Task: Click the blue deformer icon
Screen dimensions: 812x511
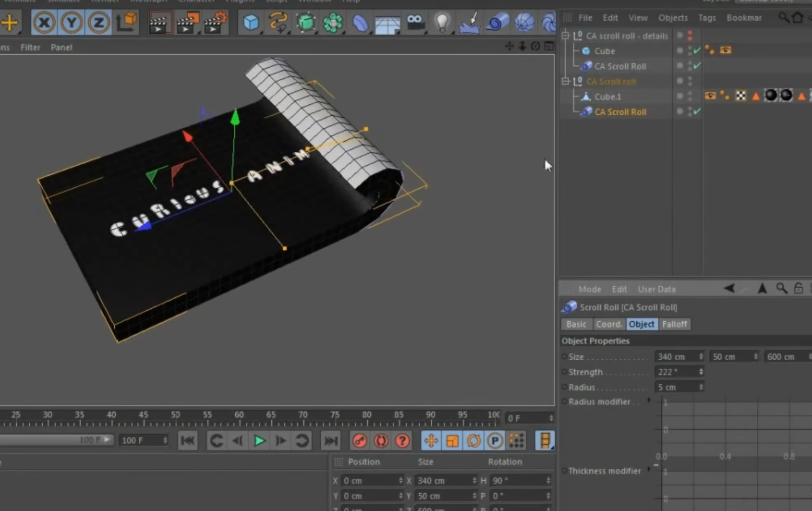Action: point(360,23)
